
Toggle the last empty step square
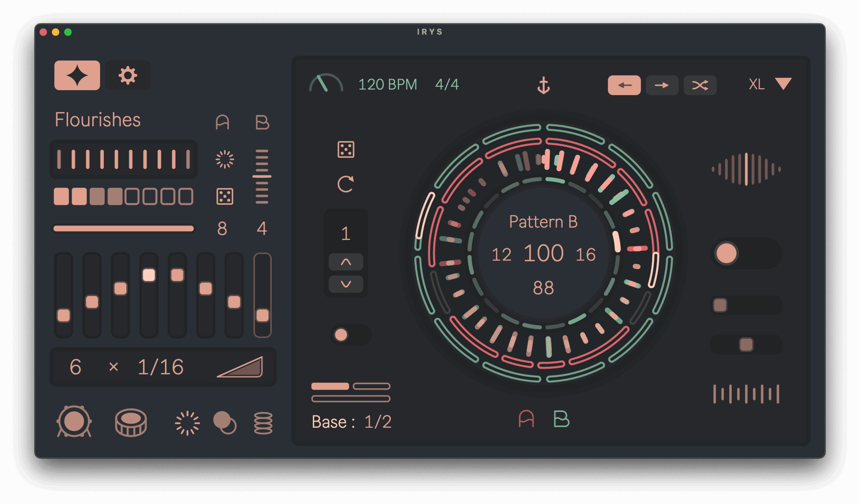(186, 196)
